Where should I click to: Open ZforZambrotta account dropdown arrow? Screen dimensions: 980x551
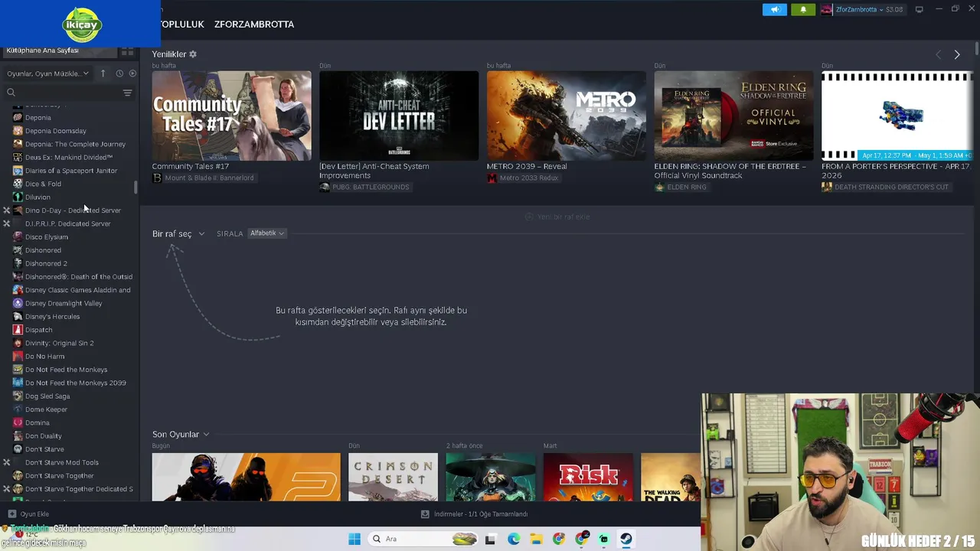pyautogui.click(x=880, y=10)
